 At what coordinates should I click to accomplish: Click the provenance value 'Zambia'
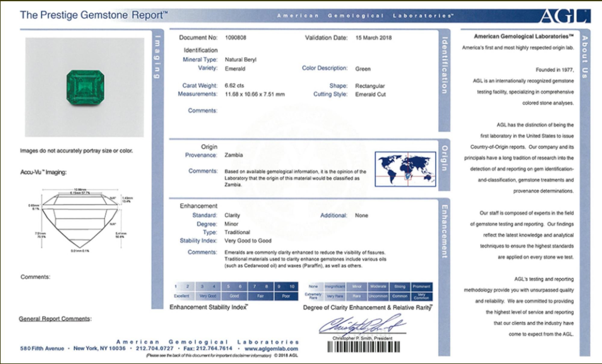point(234,155)
